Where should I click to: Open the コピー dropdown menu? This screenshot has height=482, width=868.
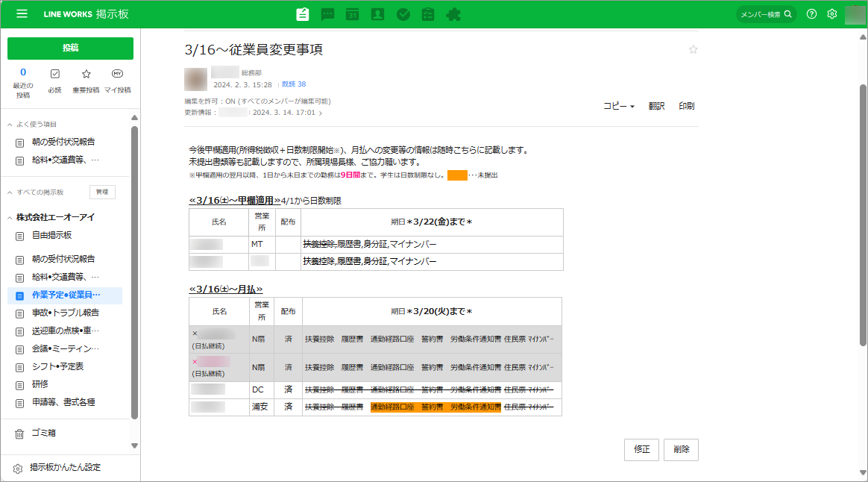coord(618,107)
